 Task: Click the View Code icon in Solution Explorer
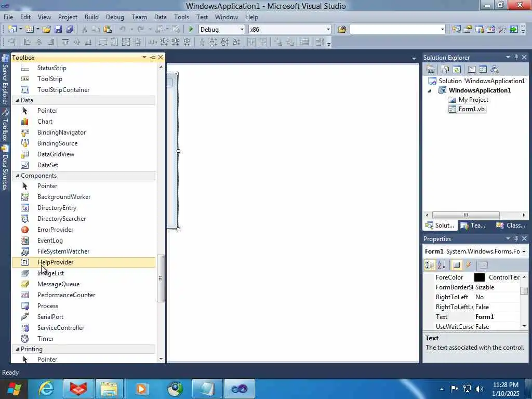(x=472, y=70)
